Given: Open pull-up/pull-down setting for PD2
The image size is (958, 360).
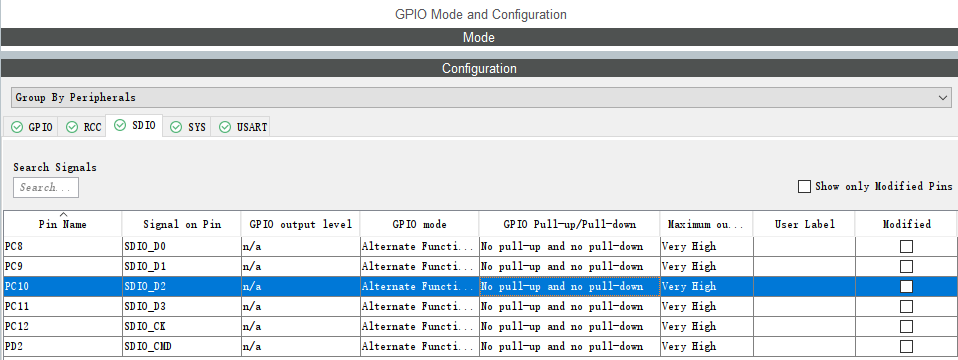Looking at the screenshot, I should pyautogui.click(x=569, y=347).
